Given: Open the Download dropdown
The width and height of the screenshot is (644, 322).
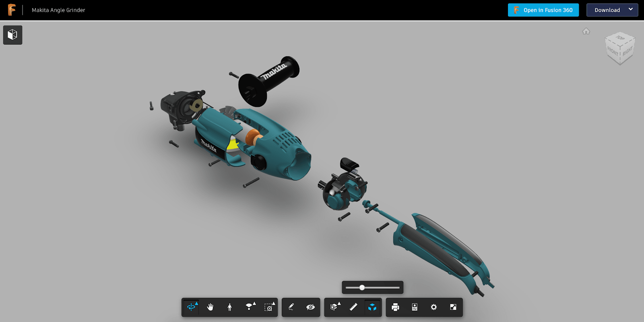Looking at the screenshot, I should [612, 10].
